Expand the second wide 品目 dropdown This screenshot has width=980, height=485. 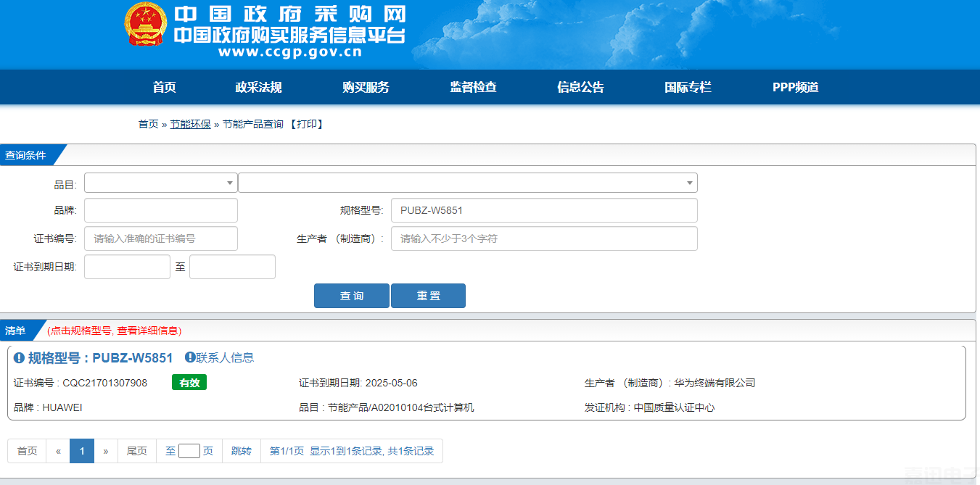point(468,183)
